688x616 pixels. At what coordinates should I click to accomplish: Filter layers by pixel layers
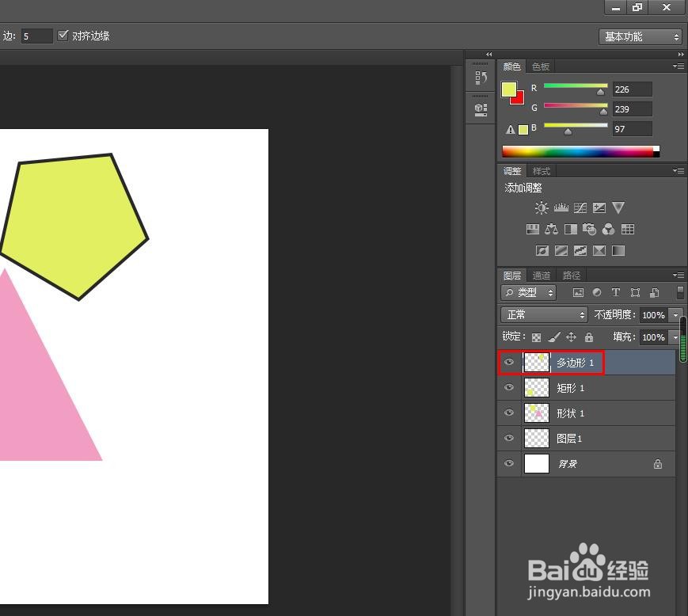pos(578,293)
